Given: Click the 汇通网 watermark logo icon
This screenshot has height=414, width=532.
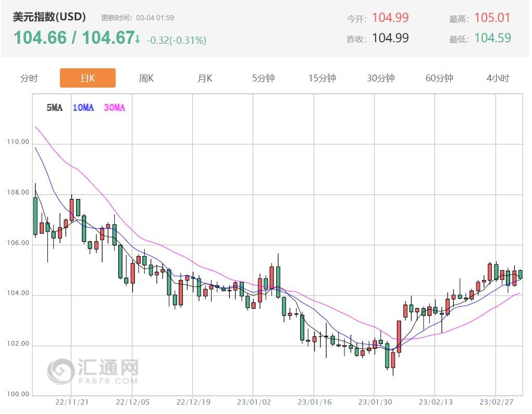Looking at the screenshot, I should click(x=60, y=371).
